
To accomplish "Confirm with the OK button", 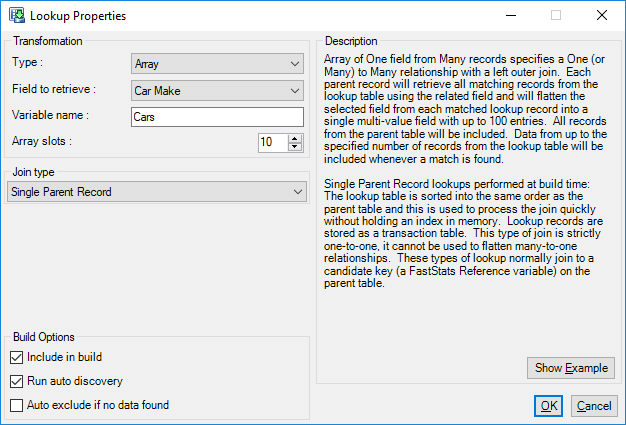I will [549, 406].
